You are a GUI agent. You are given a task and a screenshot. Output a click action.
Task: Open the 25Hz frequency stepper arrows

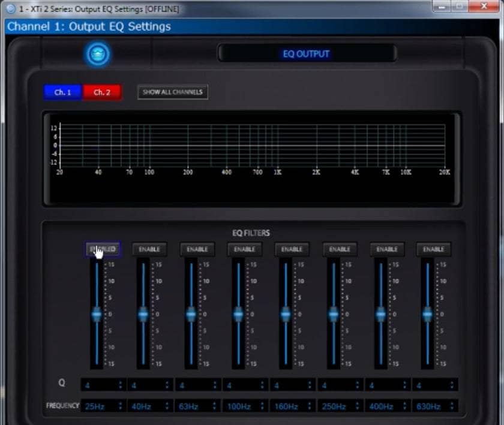point(121,406)
